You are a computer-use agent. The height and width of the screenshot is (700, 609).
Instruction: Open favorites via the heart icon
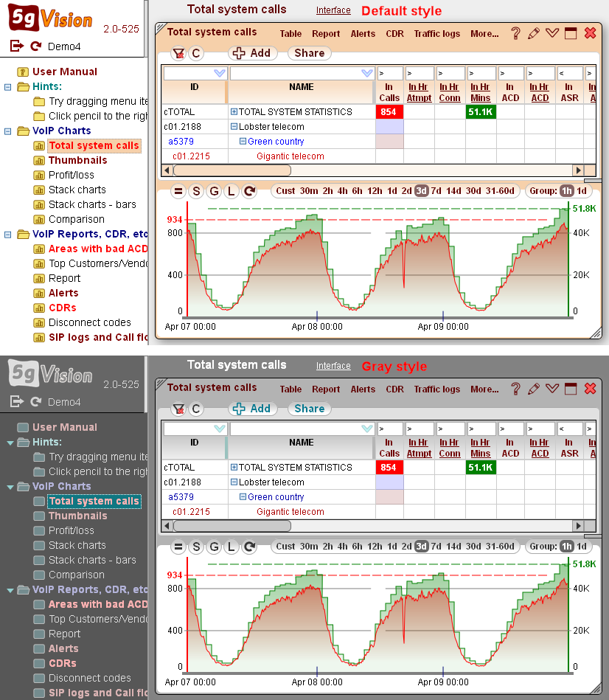[x=552, y=34]
